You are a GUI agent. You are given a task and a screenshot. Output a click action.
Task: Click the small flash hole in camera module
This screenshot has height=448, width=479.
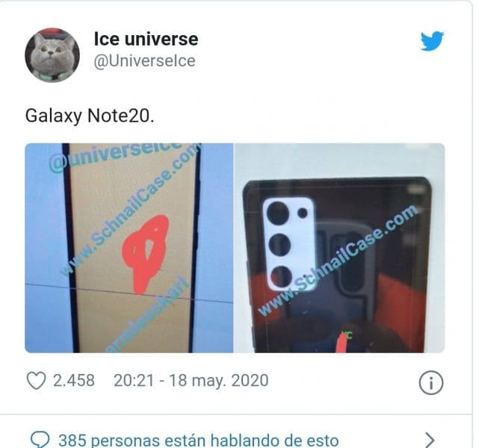303,213
